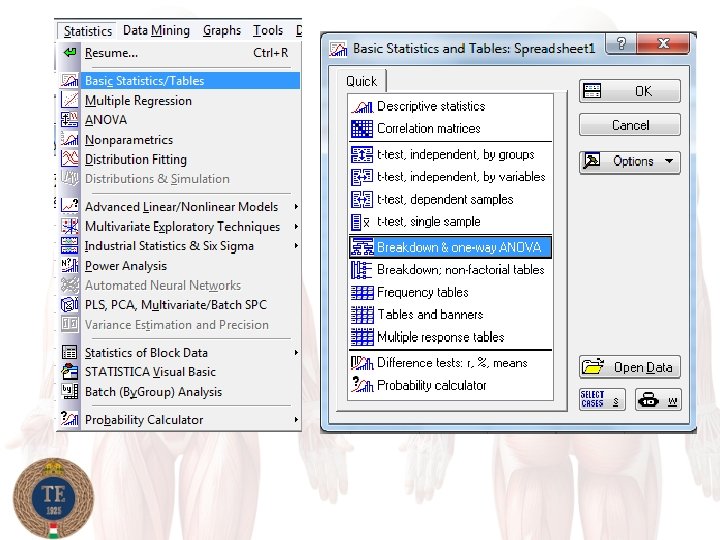Click the Cancel button
720x540 pixels.
(x=630, y=125)
